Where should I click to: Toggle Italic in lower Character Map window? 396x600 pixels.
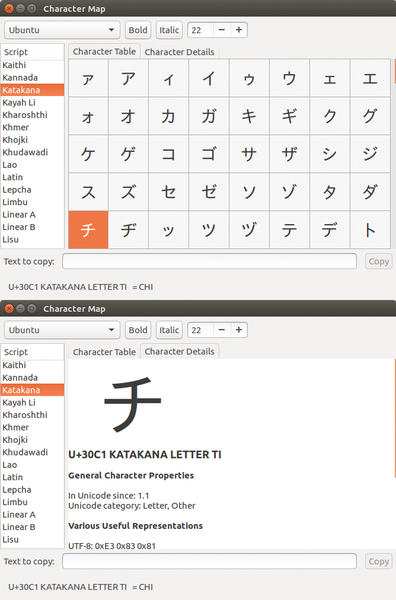169,330
